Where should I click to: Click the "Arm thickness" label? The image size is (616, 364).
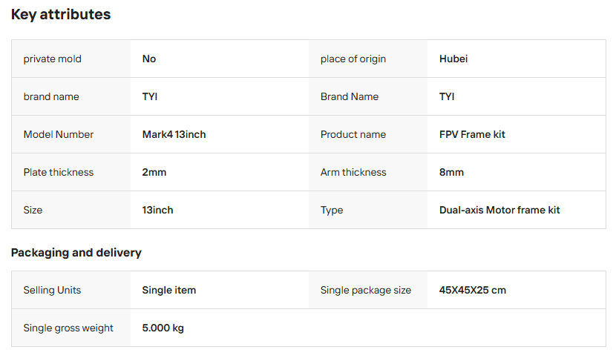(353, 173)
